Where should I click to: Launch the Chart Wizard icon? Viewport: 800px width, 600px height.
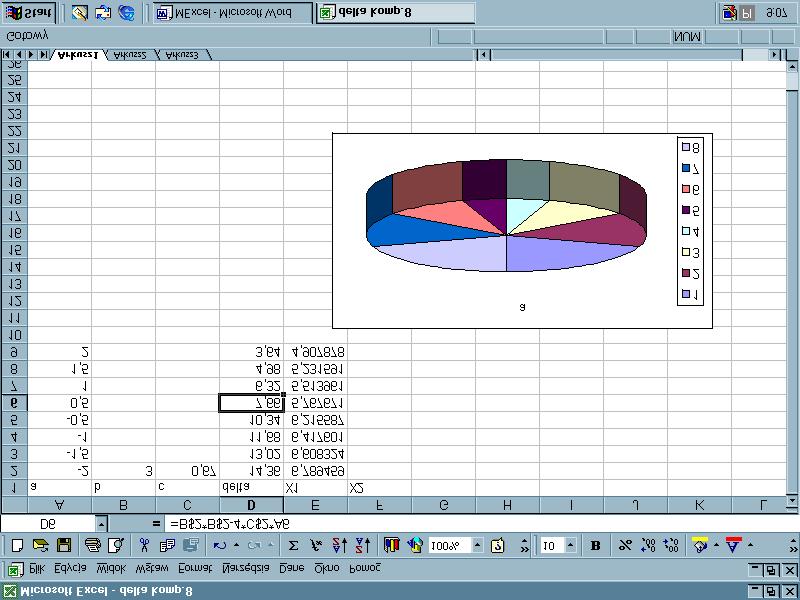point(392,545)
